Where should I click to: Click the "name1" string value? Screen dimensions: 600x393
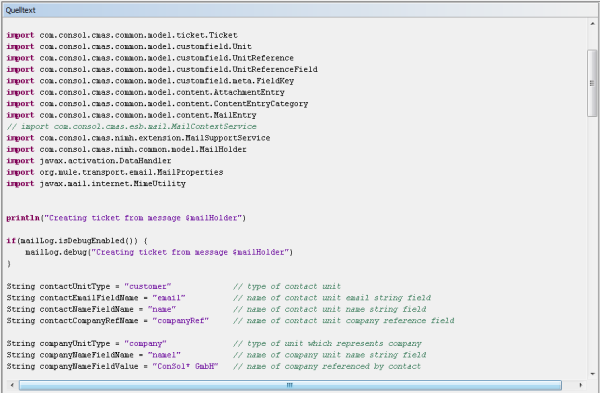click(164, 355)
